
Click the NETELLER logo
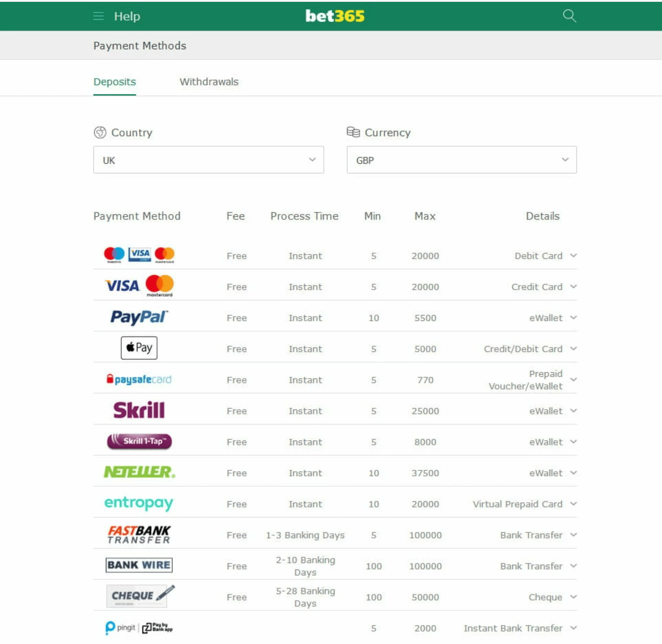(x=139, y=472)
